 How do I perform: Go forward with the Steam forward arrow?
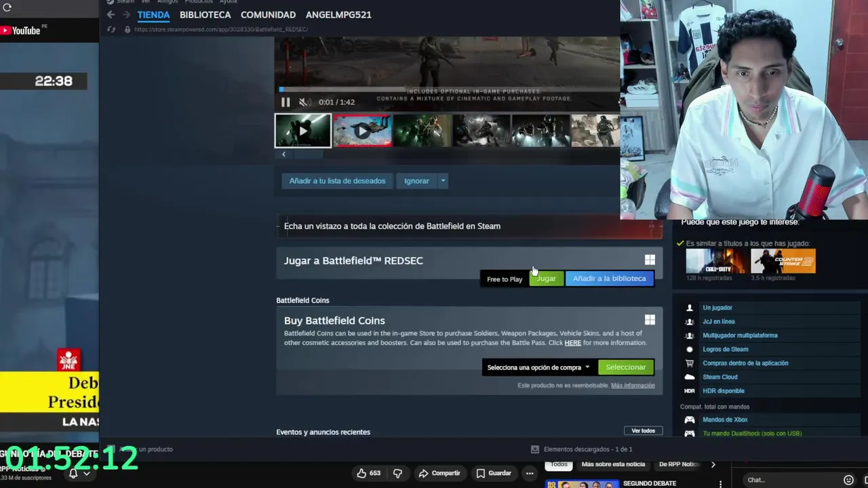125,14
